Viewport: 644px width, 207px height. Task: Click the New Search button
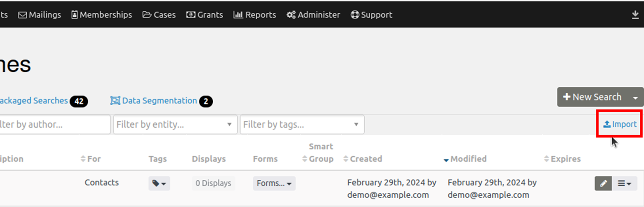(592, 97)
